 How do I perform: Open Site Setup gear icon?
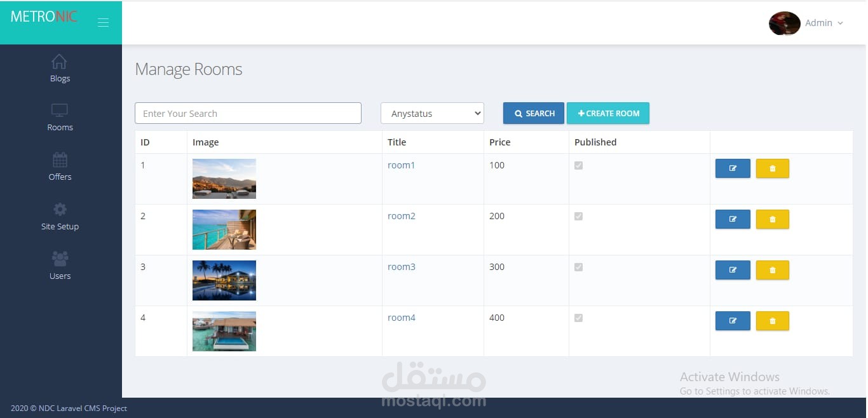(60, 209)
